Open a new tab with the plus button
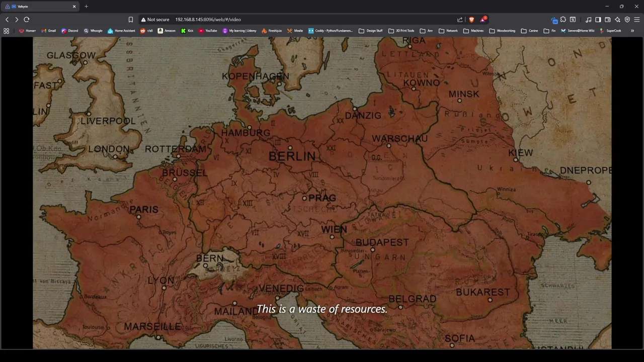 pos(86,7)
